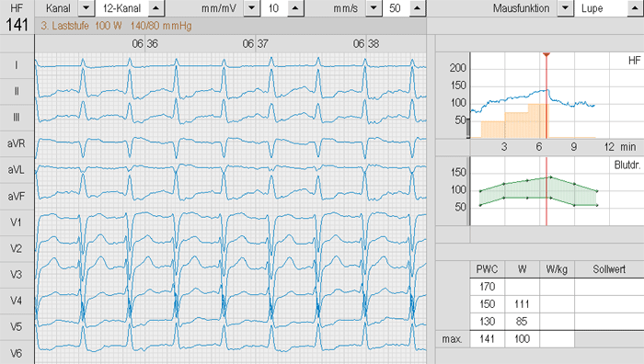Click the up arrow beside 12-Kanal

(x=155, y=7)
